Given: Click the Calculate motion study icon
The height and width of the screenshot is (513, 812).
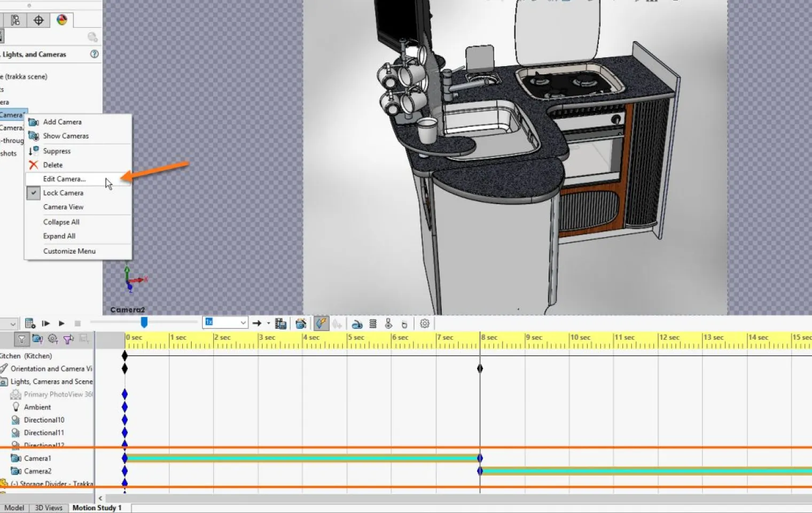Looking at the screenshot, I should point(30,323).
